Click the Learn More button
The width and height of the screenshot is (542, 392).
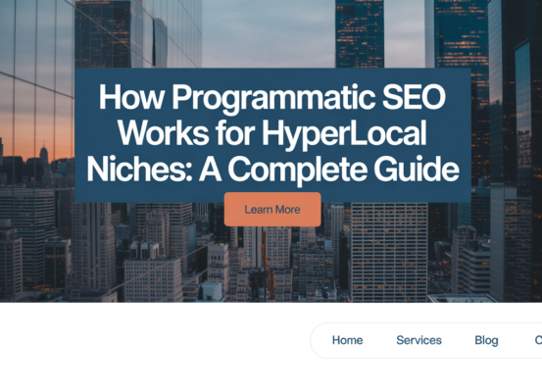(x=272, y=210)
